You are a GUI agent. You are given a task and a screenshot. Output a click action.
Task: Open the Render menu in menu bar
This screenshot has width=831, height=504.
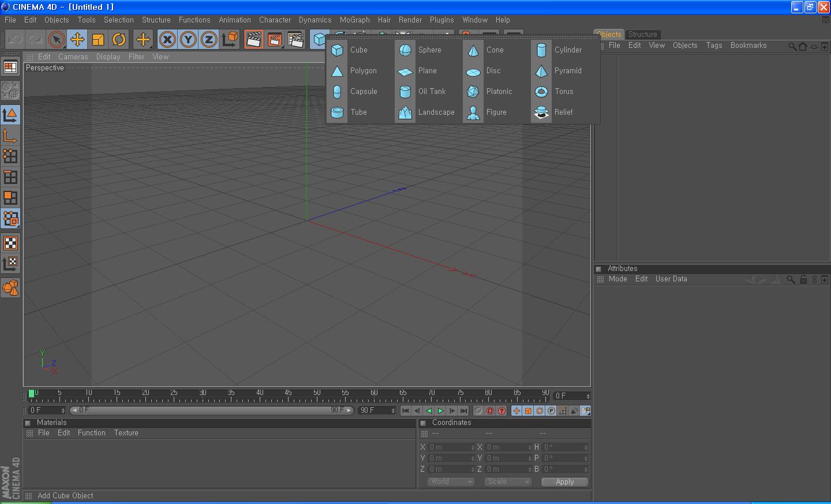tap(410, 20)
